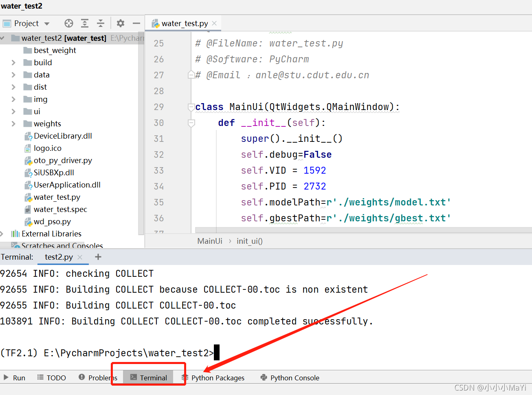Add a new terminal session with plus
This screenshot has height=395, width=532.
(98, 257)
